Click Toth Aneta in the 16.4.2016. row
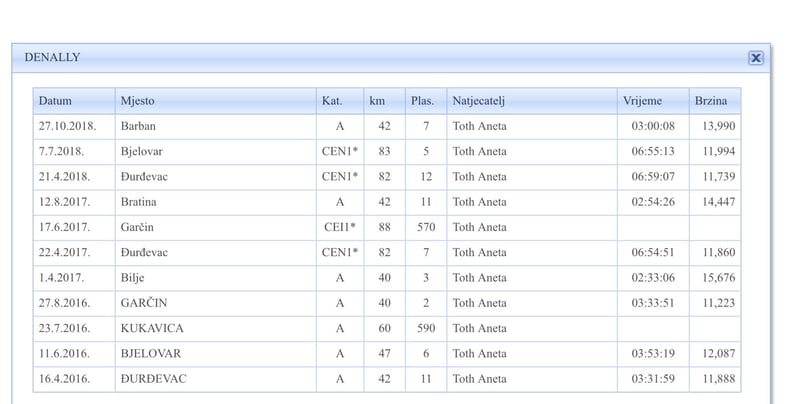Viewport: 800px width, 404px height. click(x=480, y=379)
